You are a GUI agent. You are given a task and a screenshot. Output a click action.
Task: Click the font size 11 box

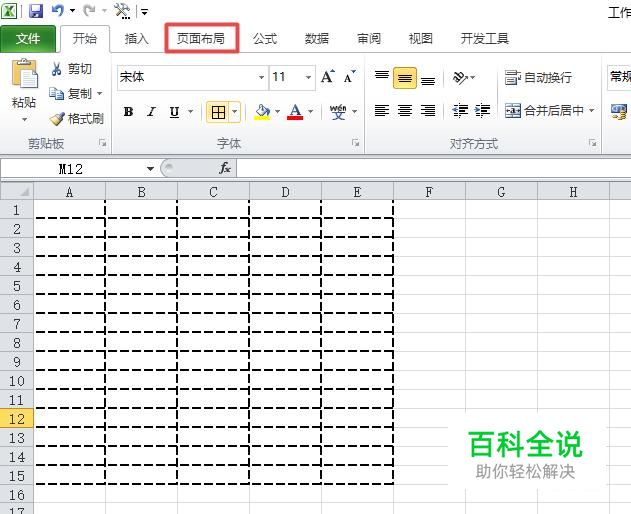point(286,76)
